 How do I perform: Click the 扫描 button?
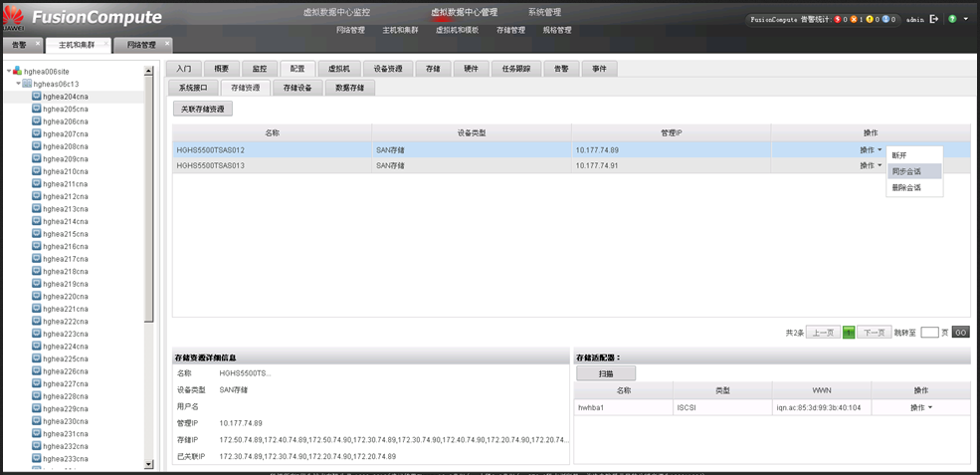[605, 373]
